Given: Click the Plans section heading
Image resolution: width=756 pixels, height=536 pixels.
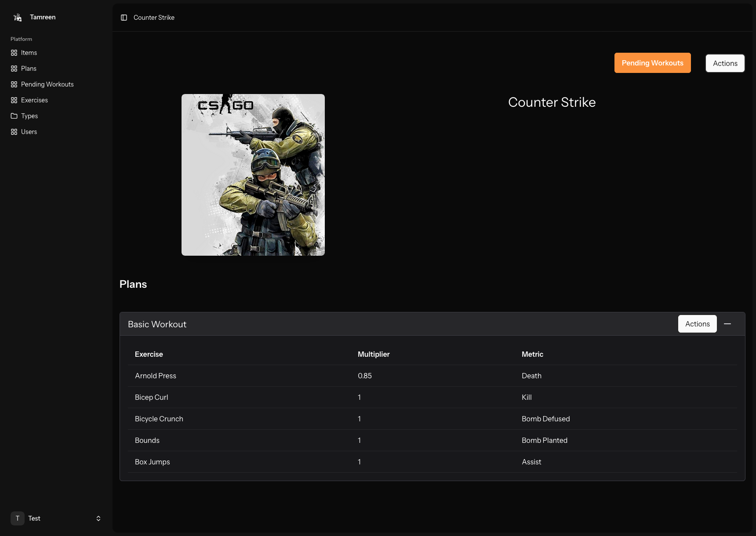Looking at the screenshot, I should (x=133, y=284).
